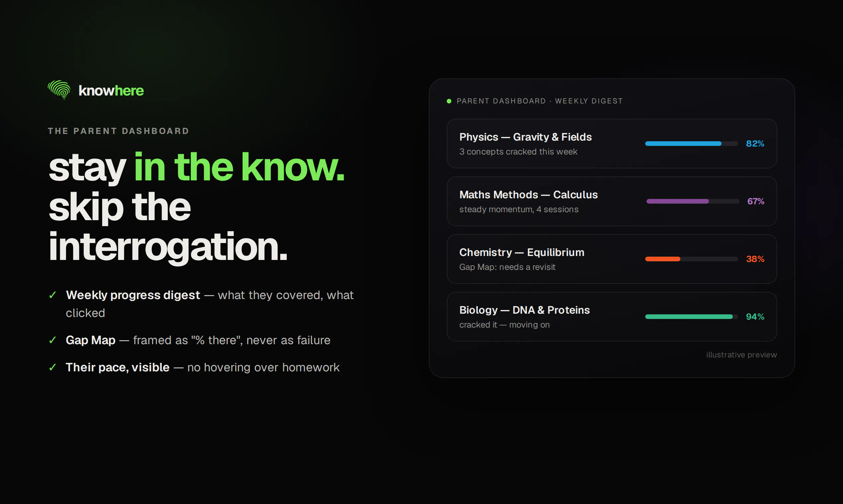Click 'steady momentum, 4 sessions' text
This screenshot has height=504, width=843.
(x=519, y=209)
